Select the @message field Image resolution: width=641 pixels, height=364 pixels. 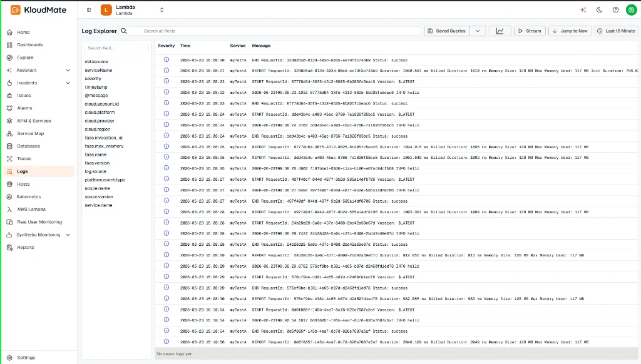pos(96,96)
